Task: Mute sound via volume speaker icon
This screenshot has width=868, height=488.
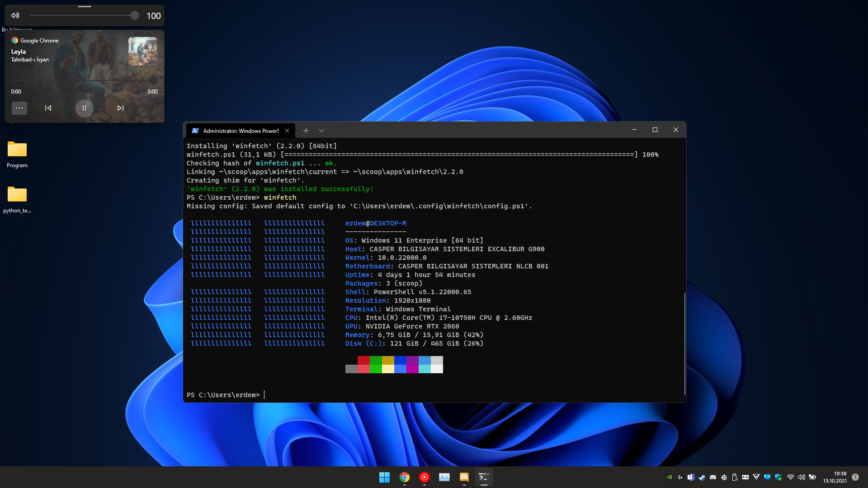Action: (x=15, y=15)
